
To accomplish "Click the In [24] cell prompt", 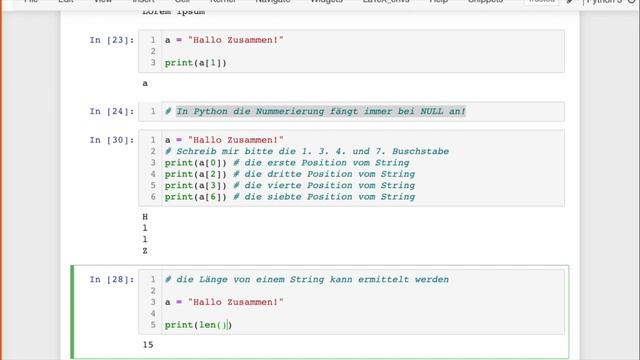I will point(112,111).
